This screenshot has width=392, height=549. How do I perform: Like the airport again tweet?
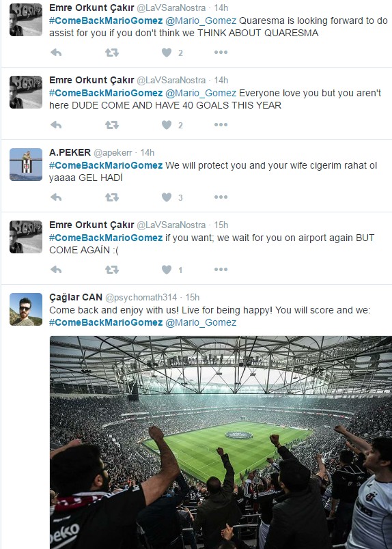tap(167, 270)
